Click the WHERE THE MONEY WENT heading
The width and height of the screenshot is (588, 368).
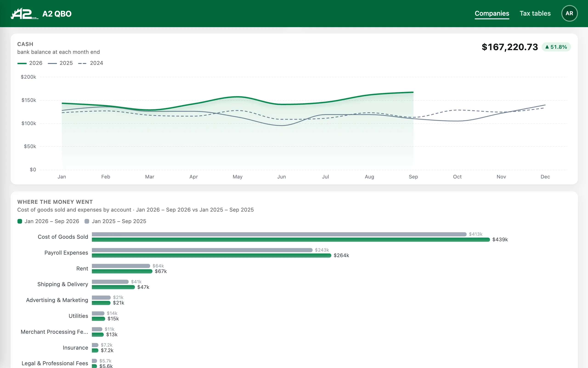coord(55,202)
